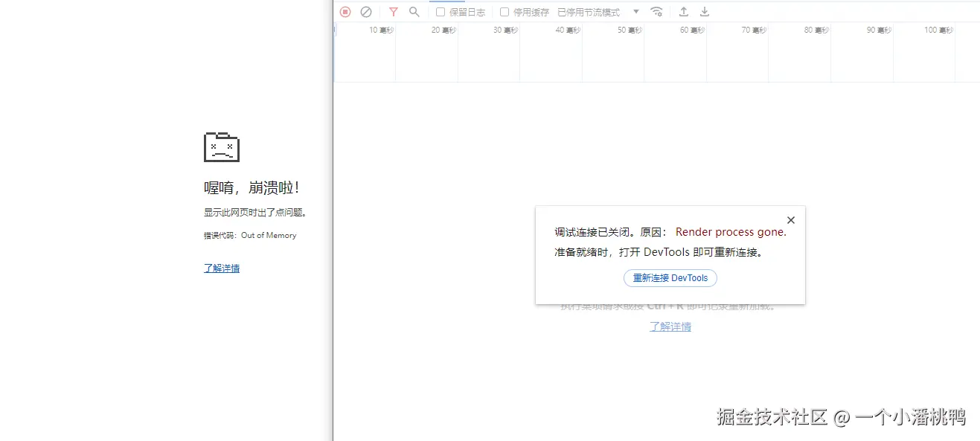Click 了解详情 below the dialog
The width and height of the screenshot is (980, 441).
(670, 326)
